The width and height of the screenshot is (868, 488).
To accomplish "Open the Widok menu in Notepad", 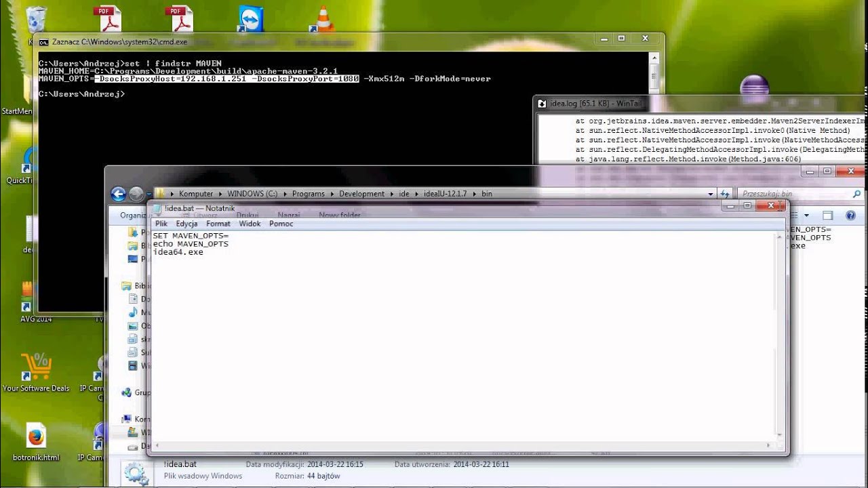I will pos(250,224).
